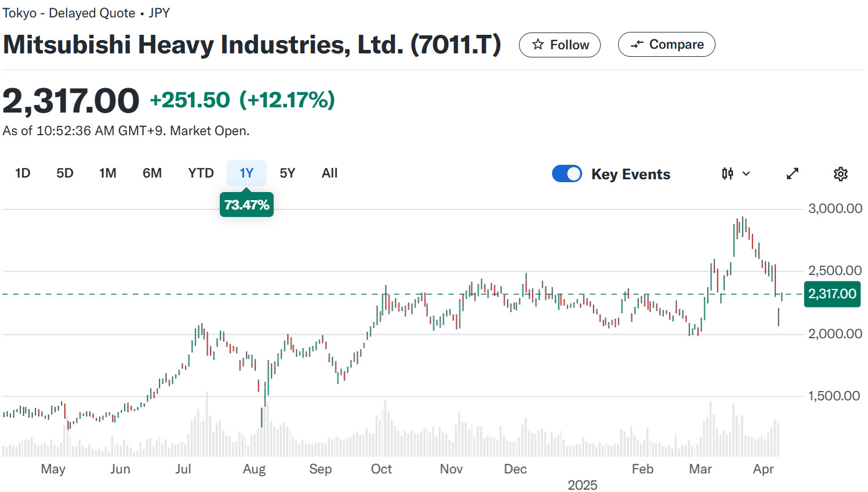Choose the 5Y range tab
Screen dimensions: 868x492
pyautogui.click(x=288, y=173)
